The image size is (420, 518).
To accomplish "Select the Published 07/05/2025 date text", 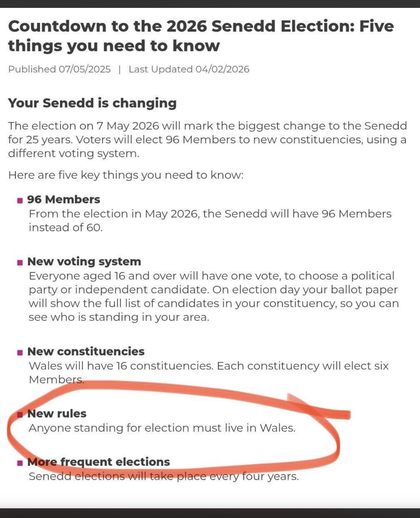I will [x=59, y=69].
